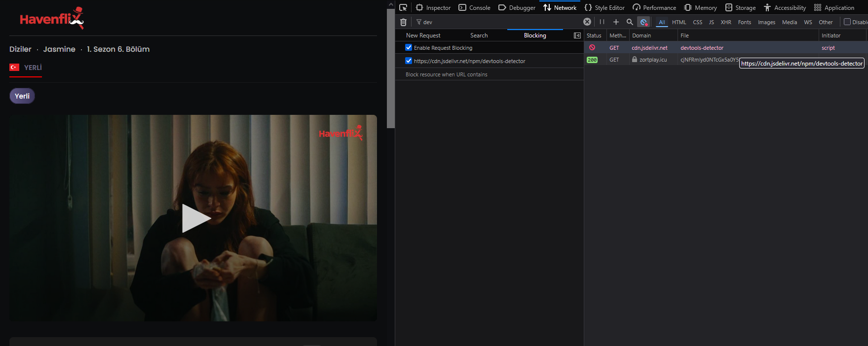Open the Debugger tab
The image size is (868, 346).
[517, 7]
